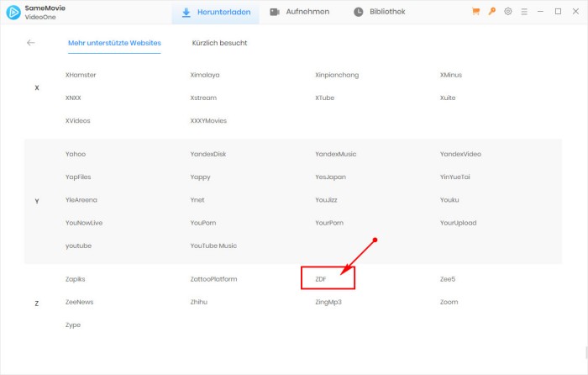
Task: Click the YandexMusic entry
Action: [336, 154]
